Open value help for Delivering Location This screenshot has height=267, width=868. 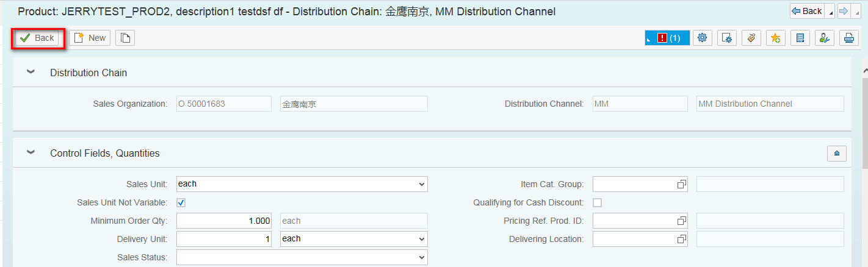coord(682,239)
